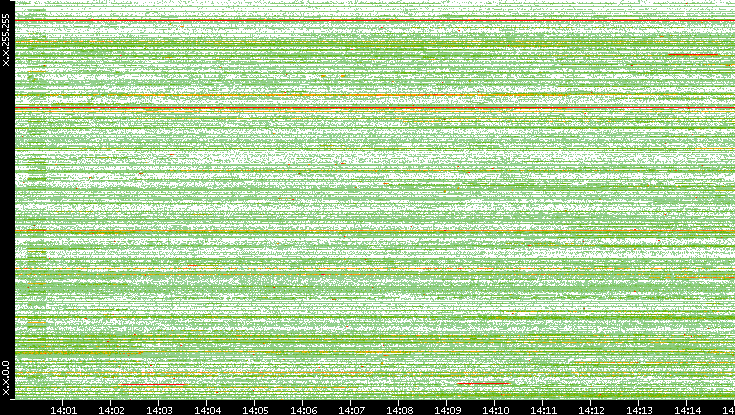The height and width of the screenshot is (415, 735).
Task: Click the 14:08 time axis label
Action: click(x=399, y=410)
